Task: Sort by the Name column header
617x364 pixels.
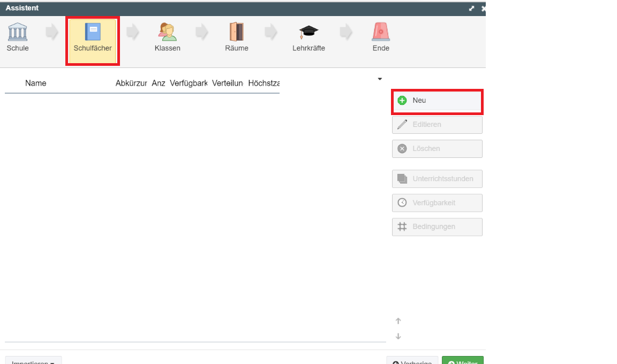Action: click(36, 84)
